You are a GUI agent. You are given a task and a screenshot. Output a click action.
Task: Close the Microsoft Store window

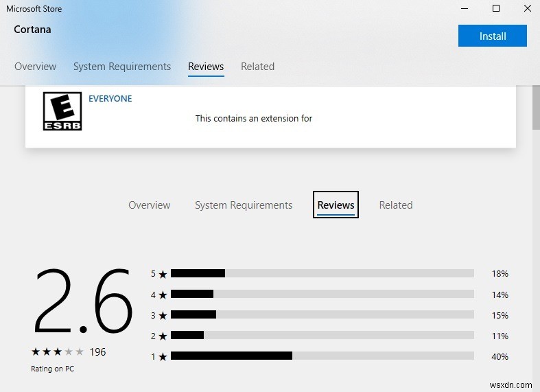[527, 8]
